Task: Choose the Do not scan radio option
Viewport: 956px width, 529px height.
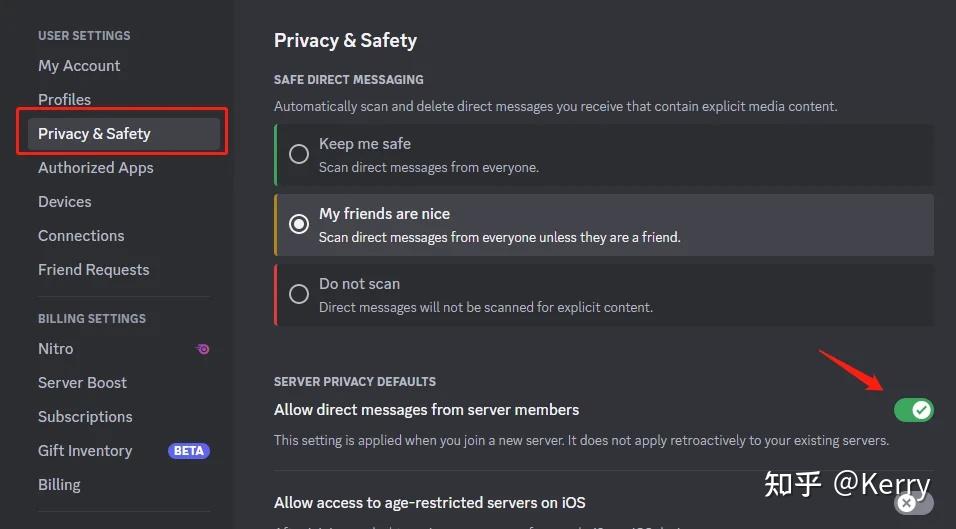Action: point(299,294)
